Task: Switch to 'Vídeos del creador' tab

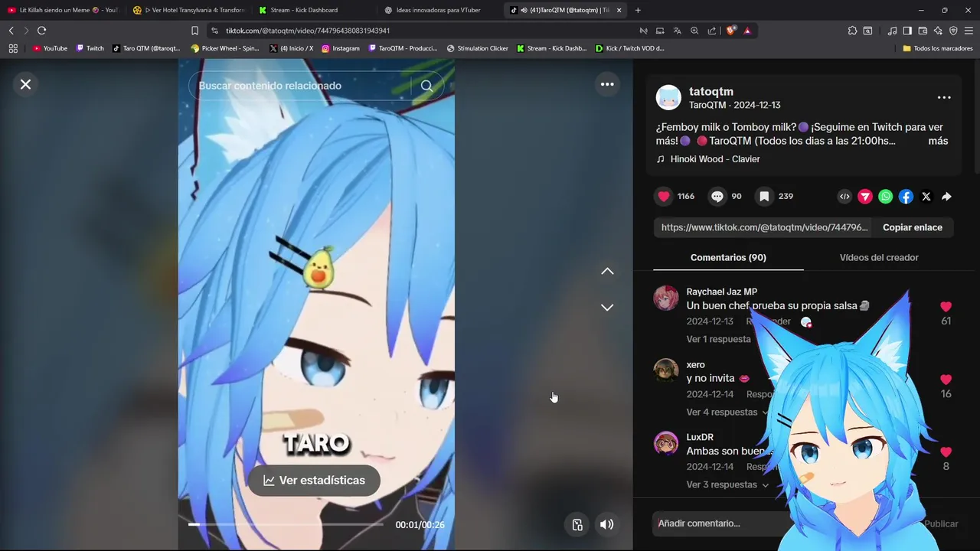Action: (879, 258)
